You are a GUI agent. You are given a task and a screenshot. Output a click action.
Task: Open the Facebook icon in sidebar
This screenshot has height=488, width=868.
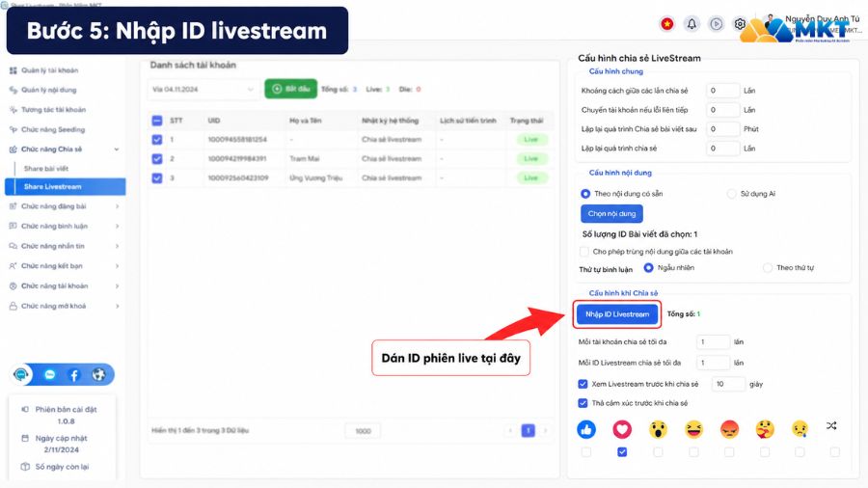[74, 374]
